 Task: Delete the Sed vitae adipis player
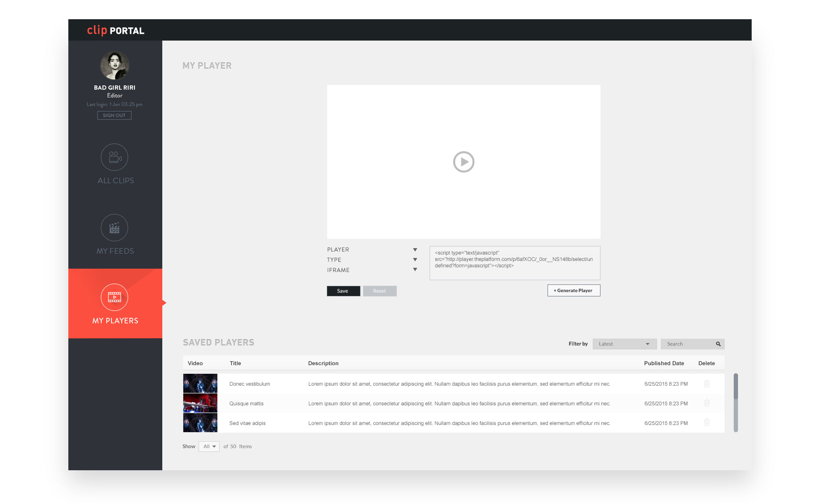click(x=707, y=422)
